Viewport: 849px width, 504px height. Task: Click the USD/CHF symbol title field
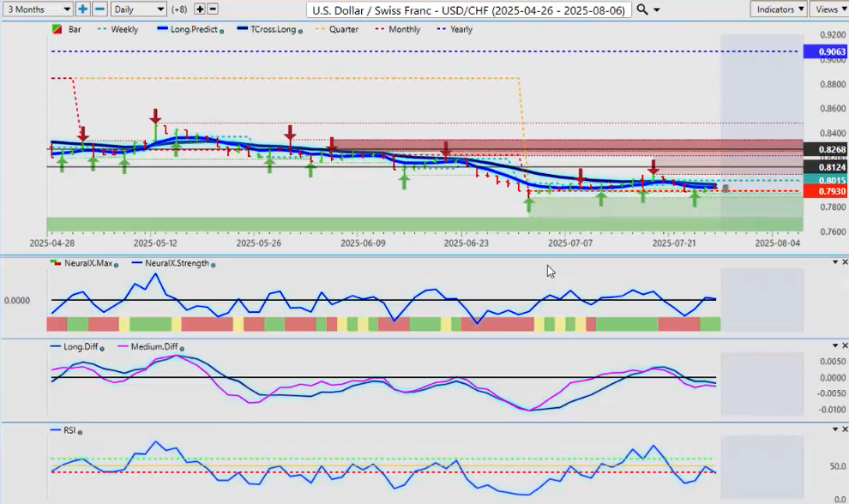pyautogui.click(x=469, y=9)
